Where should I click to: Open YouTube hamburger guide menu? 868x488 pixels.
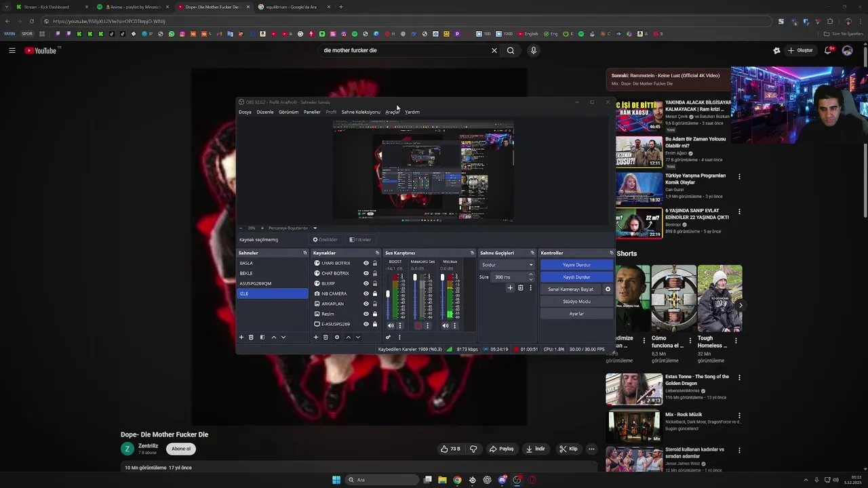pos(12,50)
